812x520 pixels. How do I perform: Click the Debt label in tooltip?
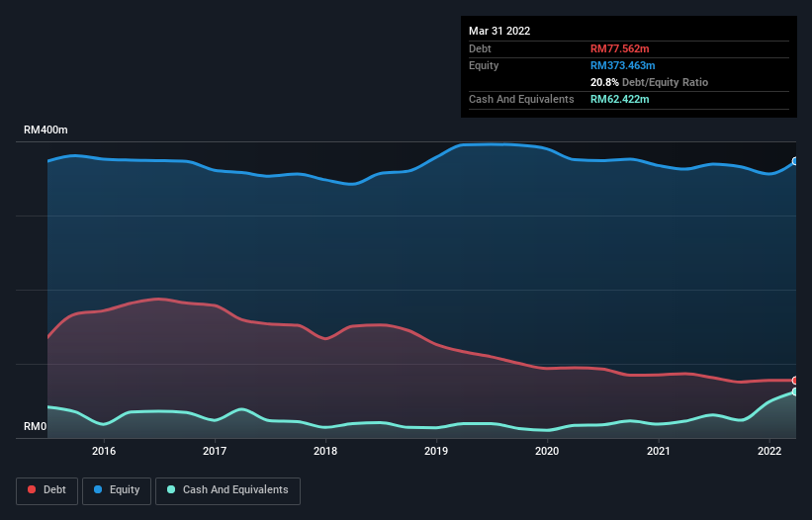tap(480, 48)
